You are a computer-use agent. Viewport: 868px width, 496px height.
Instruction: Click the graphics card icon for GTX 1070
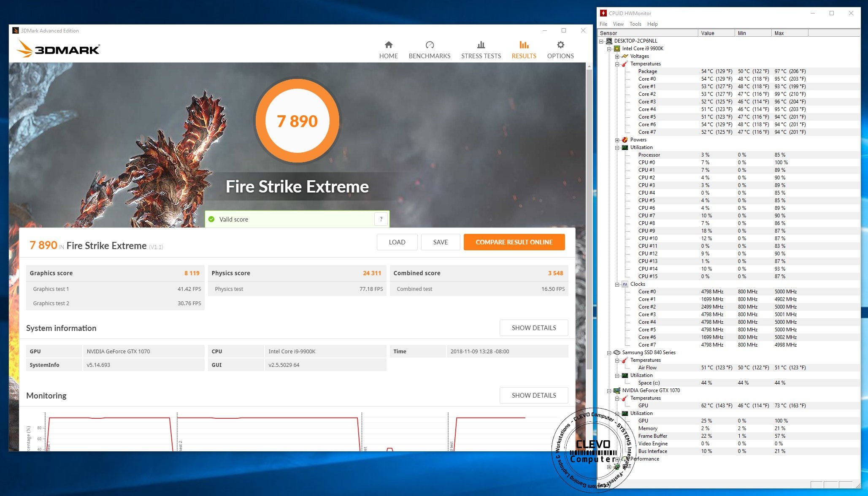point(617,390)
